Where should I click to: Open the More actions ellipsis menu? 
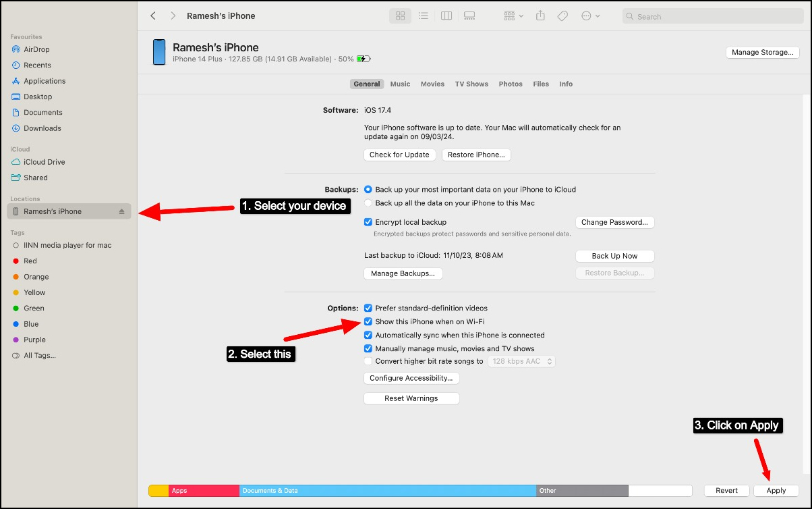[590, 16]
